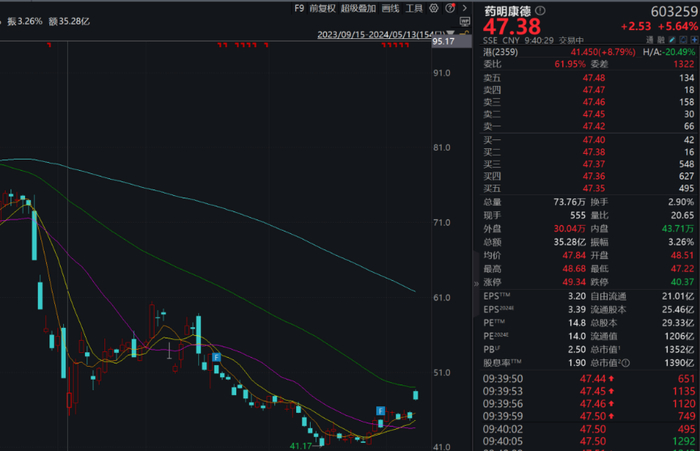Click the 卖五 price 47.48

594,78
